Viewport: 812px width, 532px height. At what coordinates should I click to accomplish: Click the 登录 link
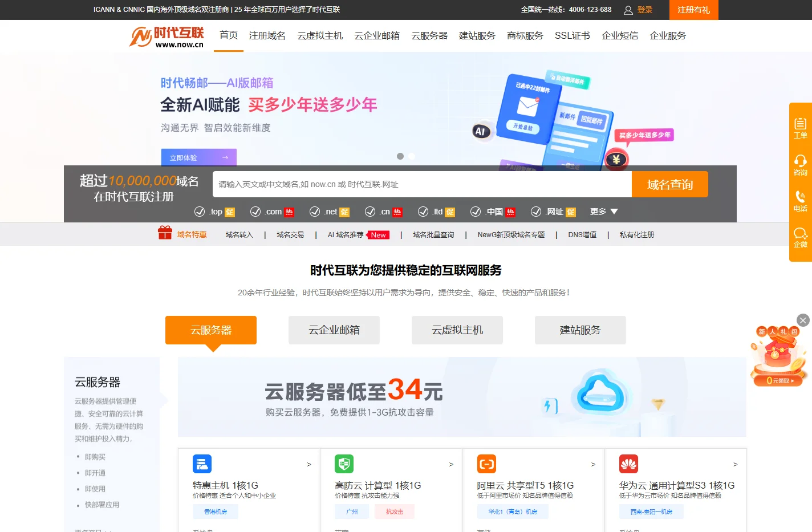(645, 10)
